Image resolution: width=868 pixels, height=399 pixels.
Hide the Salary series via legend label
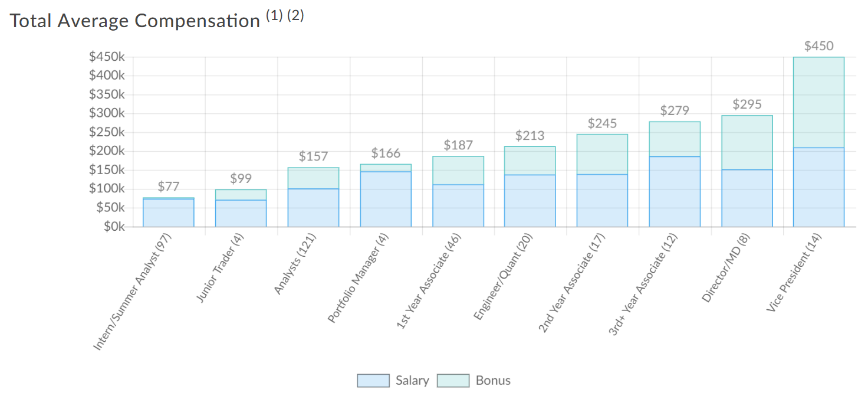(412, 381)
